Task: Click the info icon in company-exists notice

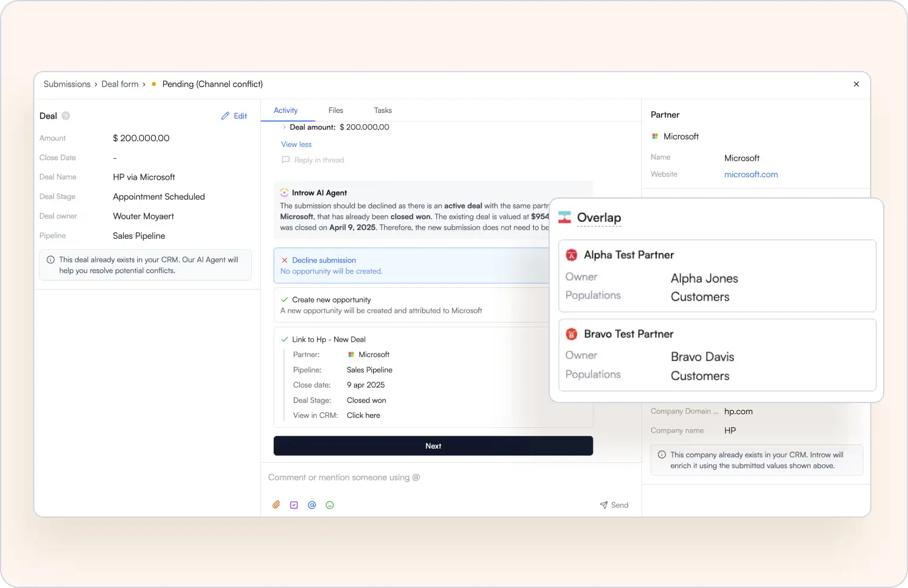Action: (661, 454)
